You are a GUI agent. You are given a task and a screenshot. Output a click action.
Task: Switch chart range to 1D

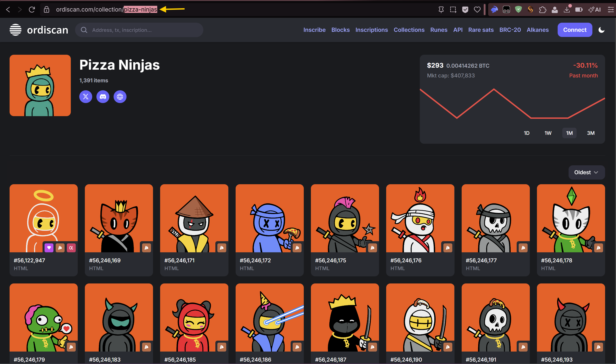pyautogui.click(x=526, y=133)
